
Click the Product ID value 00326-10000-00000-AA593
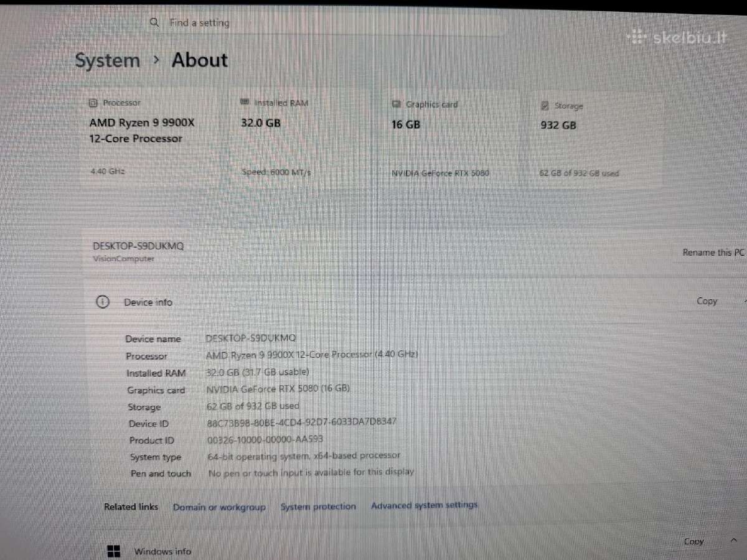265,439
